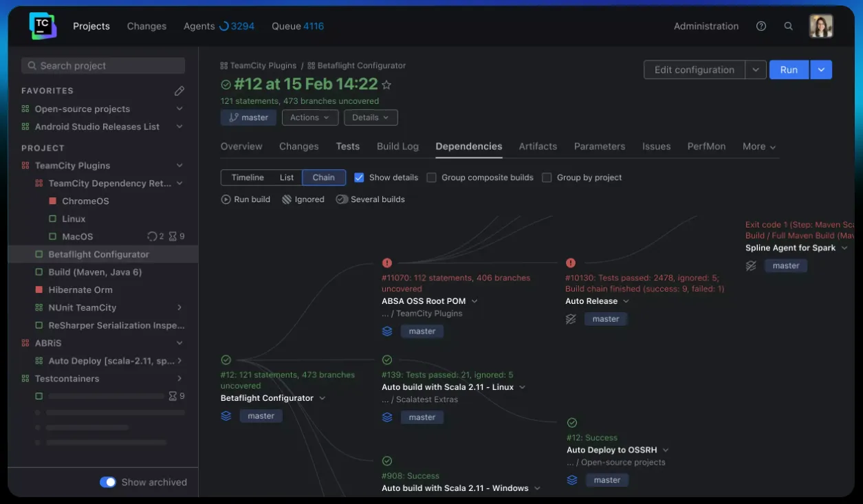863x504 pixels.
Task: Open the user avatar menu
Action: 821,26
